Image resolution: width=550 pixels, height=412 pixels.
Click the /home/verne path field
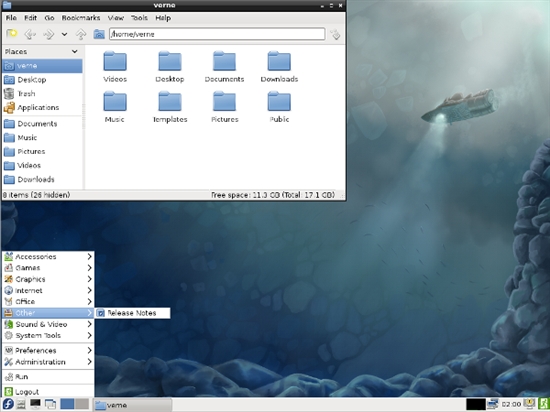(217, 34)
